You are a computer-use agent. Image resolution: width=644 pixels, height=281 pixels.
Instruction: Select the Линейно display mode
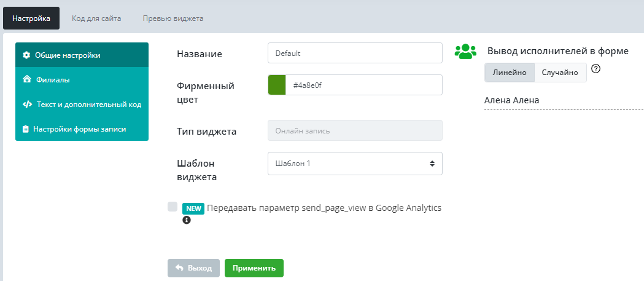[510, 73]
